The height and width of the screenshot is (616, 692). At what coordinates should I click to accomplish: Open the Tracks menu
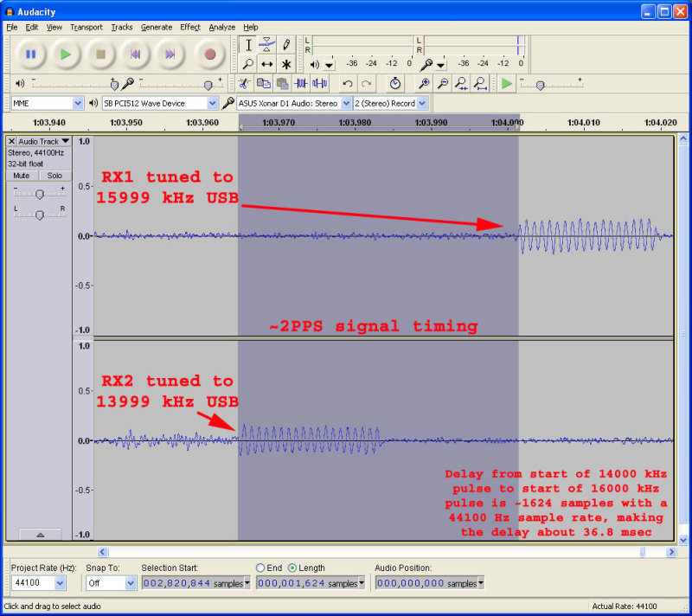tap(122, 28)
